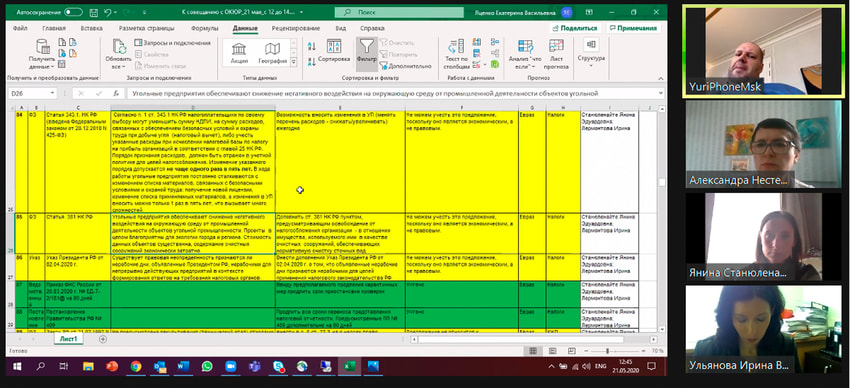Click the Поделиться button
Screen dimensions: 850x388
[575, 28]
